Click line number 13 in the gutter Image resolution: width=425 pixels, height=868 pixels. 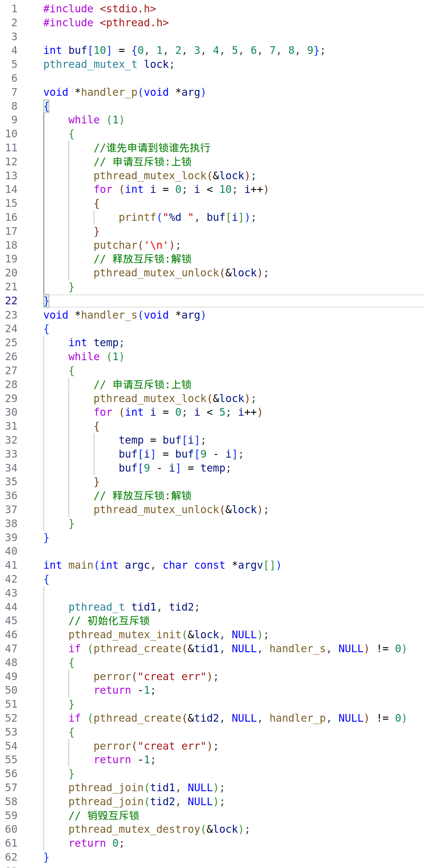click(11, 176)
